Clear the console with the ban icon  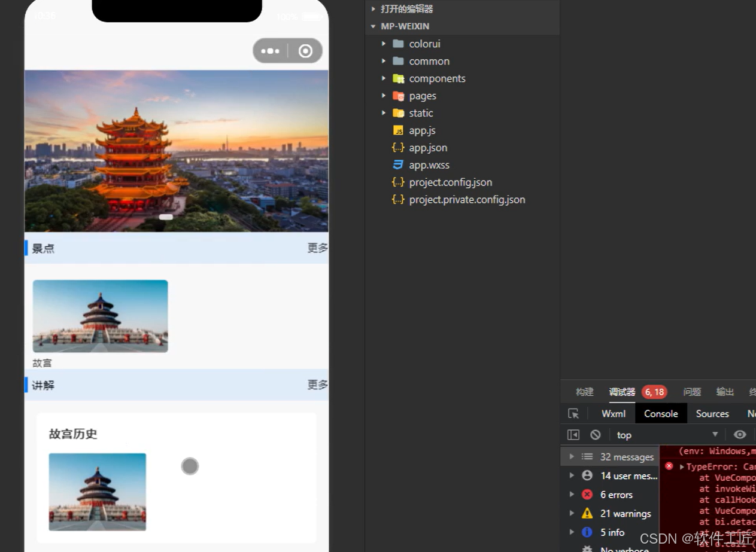595,435
